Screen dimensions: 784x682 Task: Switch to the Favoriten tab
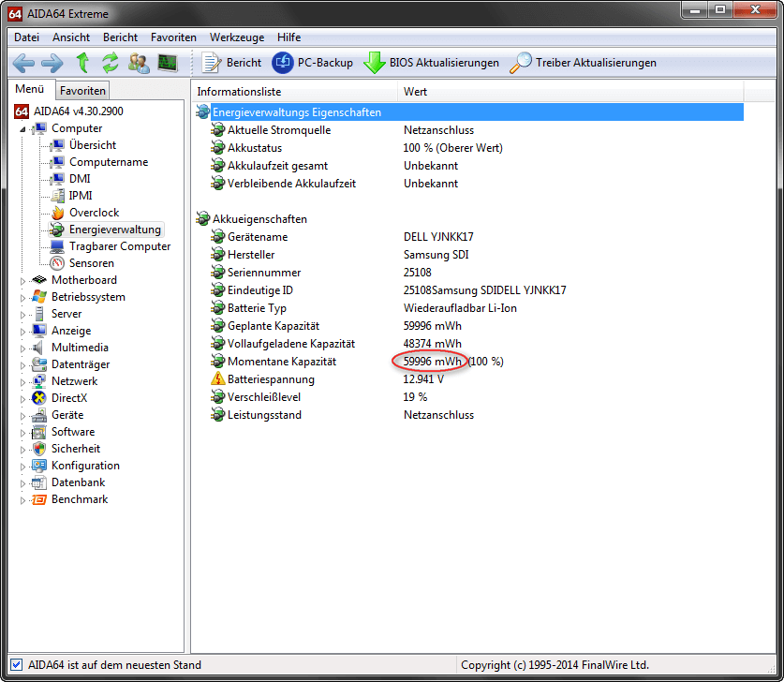click(82, 91)
